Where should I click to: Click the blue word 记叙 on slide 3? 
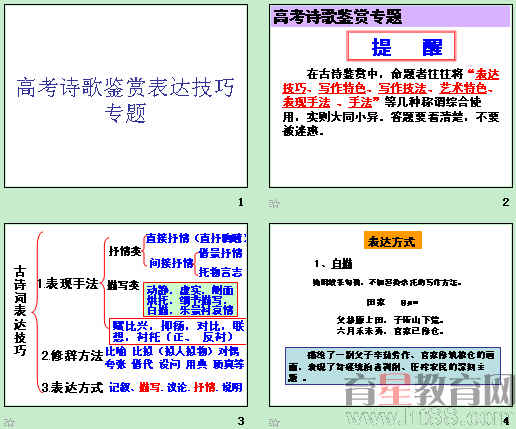pyautogui.click(x=119, y=387)
